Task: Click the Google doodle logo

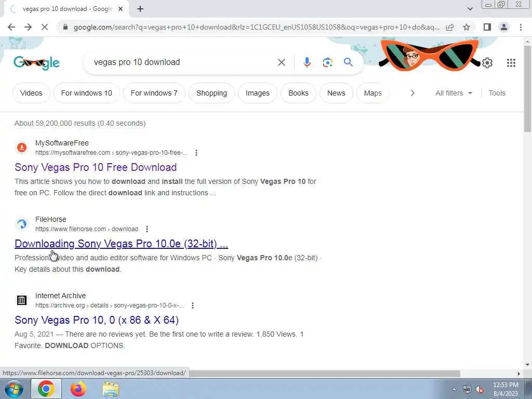Action: click(x=37, y=63)
